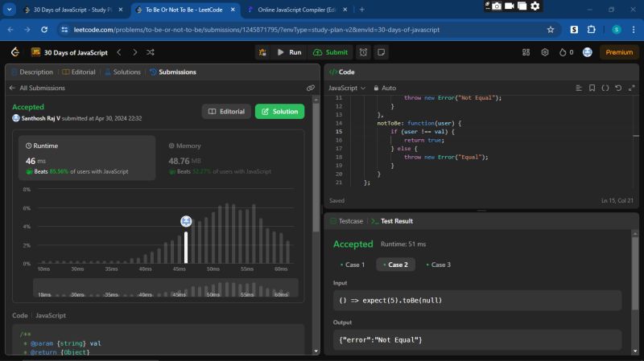Click the highlighted runtime bar marker
Screen dimensions: 644x361
point(186,222)
